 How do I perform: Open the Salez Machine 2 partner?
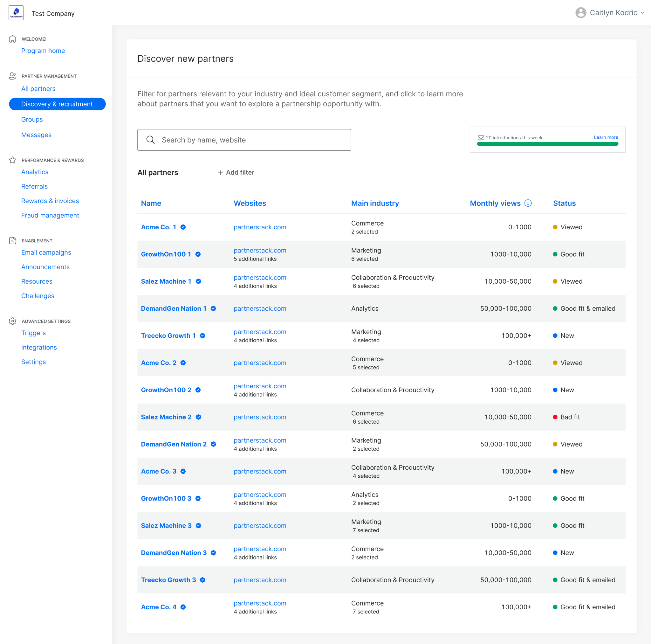coord(166,417)
